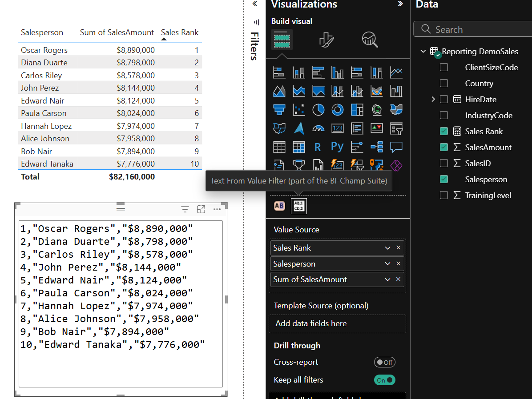Check the TrainingLevel field
The height and width of the screenshot is (399, 532).
coord(444,195)
